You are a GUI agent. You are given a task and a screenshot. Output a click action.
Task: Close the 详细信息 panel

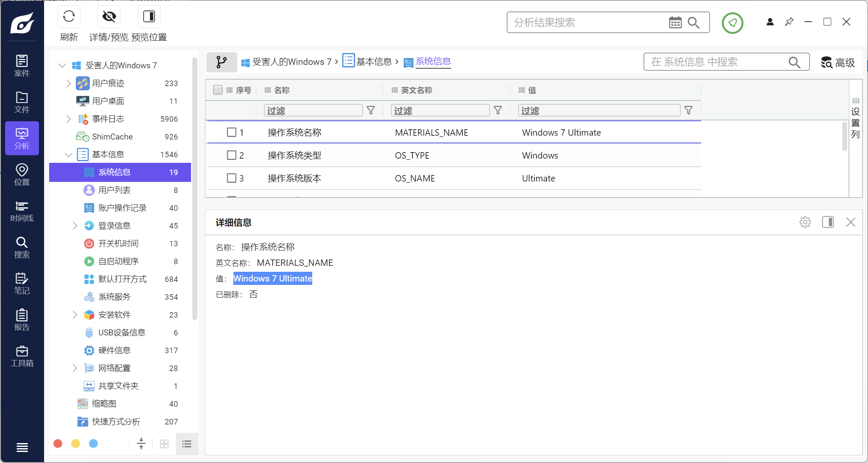851,222
